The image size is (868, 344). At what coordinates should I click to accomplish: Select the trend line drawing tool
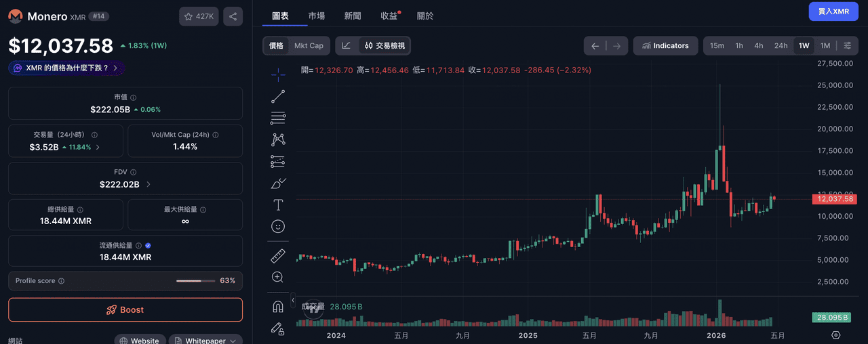pyautogui.click(x=278, y=96)
